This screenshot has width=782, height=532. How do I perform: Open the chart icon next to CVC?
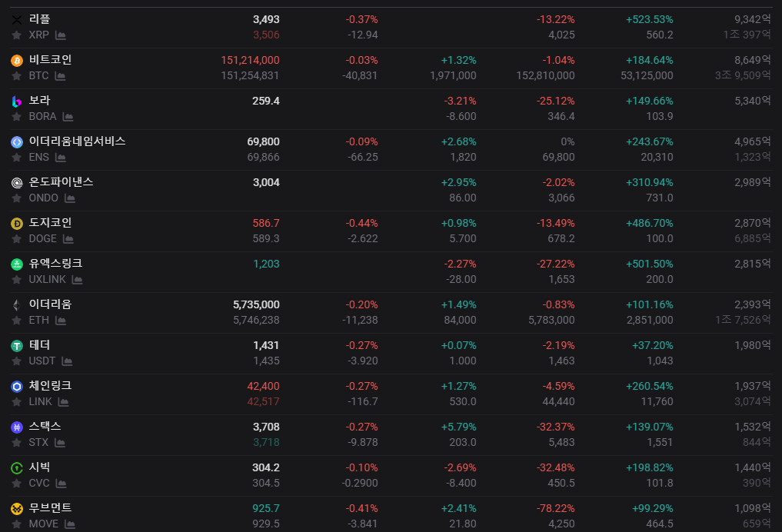tap(61, 484)
